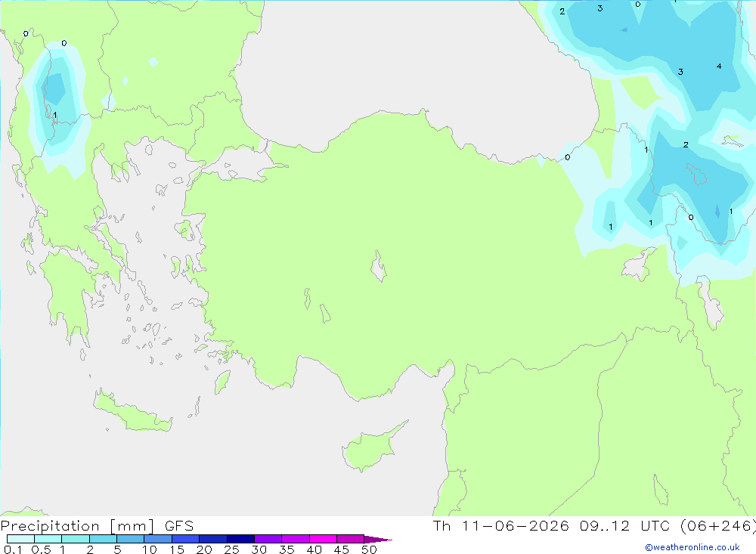The height and width of the screenshot is (554, 756).
Task: Click the 30–35 mm purple legend swatch
Action: 268,539
